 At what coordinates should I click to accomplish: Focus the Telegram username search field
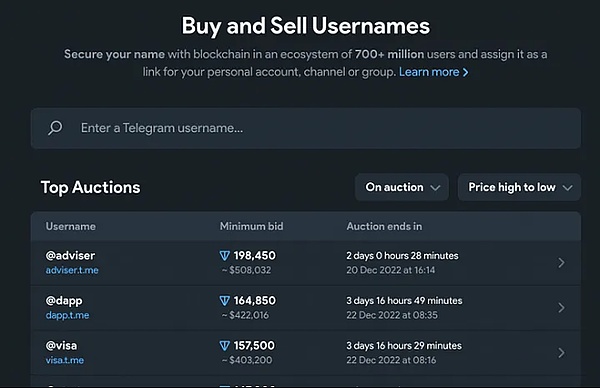[306, 128]
